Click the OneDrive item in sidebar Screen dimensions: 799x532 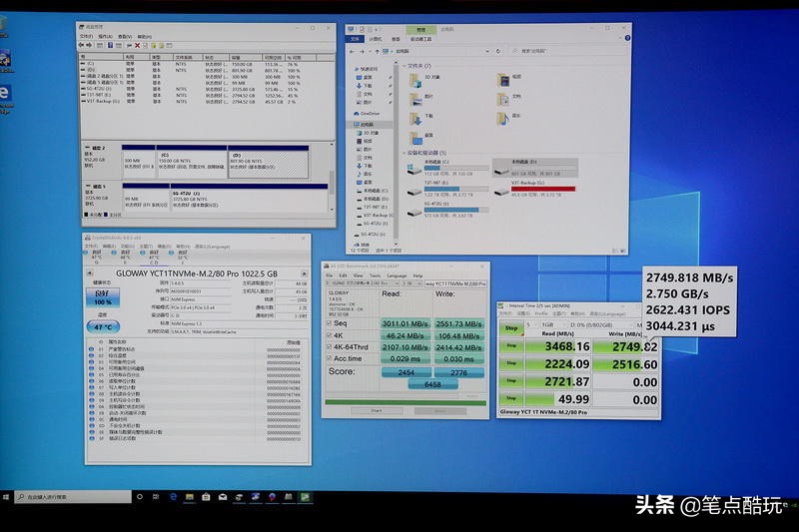pos(370,114)
